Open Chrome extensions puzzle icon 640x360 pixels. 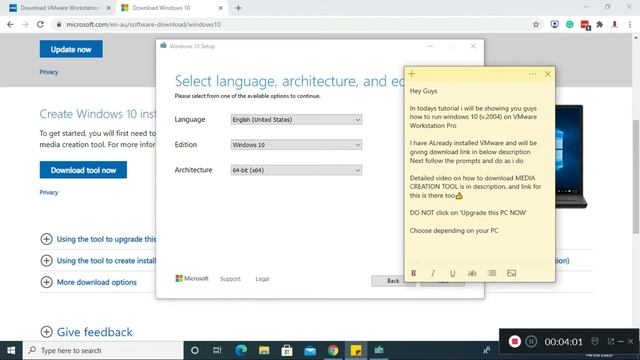600,24
